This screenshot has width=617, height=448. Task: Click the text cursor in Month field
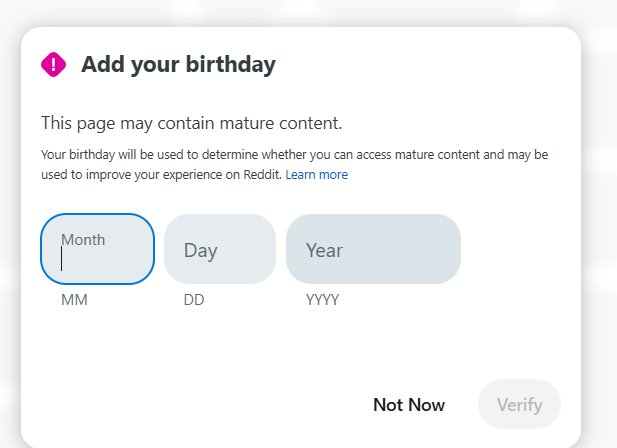pos(62,259)
